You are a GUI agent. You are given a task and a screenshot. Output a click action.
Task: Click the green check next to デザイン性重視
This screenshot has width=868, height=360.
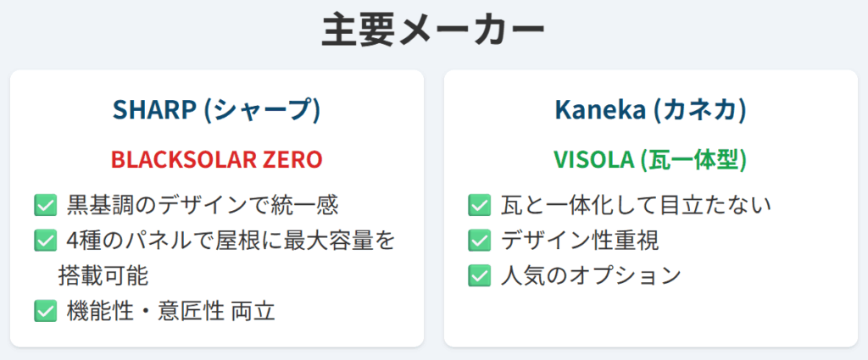coord(479,241)
